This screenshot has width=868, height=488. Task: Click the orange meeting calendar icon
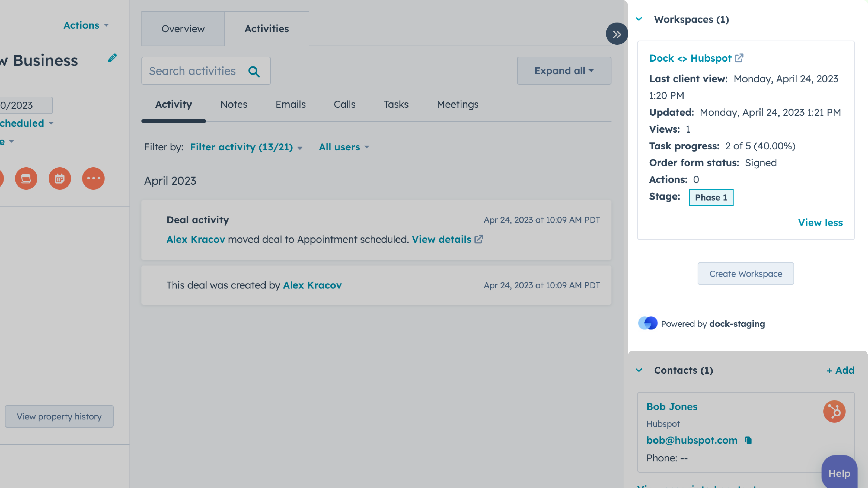click(x=60, y=178)
